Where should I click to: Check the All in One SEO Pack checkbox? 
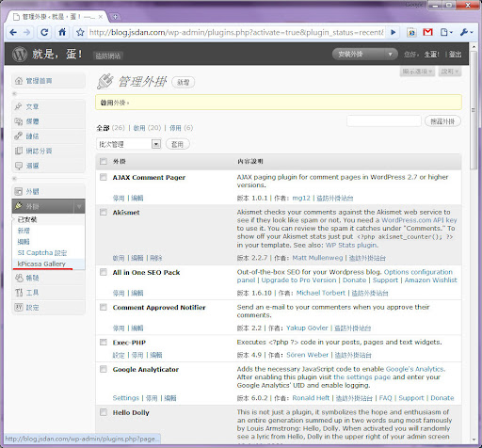click(x=104, y=272)
